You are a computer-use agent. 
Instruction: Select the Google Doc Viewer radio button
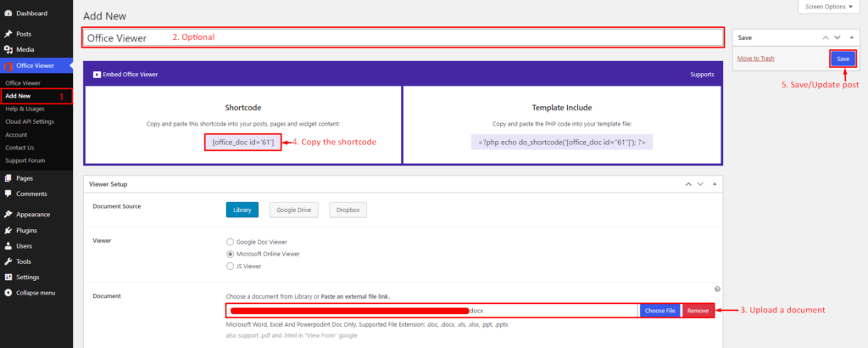coord(230,241)
